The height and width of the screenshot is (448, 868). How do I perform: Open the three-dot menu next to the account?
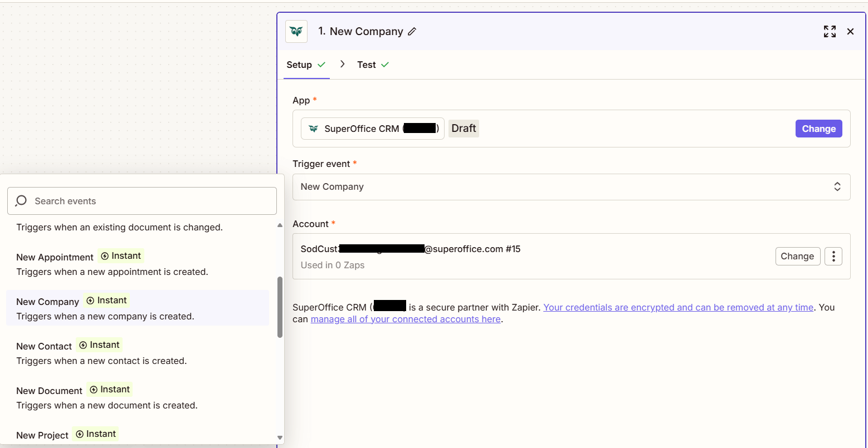click(x=833, y=256)
